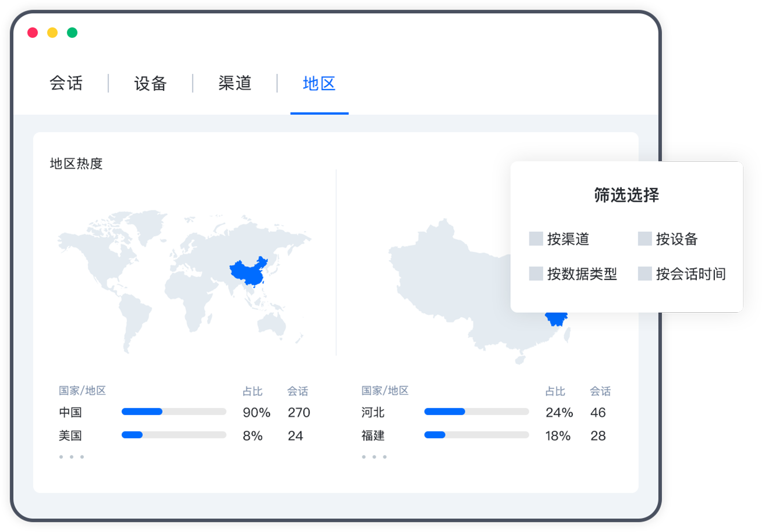Expand more countries via the left ellipsis

coord(72,457)
